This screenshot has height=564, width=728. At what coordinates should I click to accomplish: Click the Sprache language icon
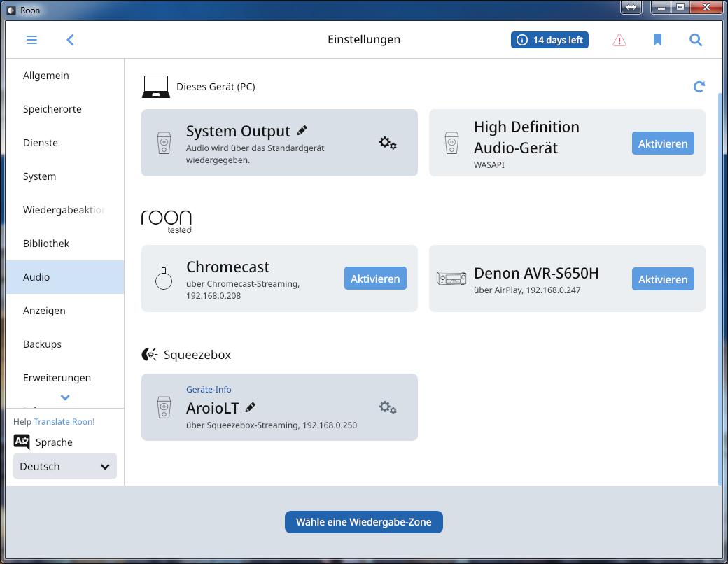[x=22, y=442]
